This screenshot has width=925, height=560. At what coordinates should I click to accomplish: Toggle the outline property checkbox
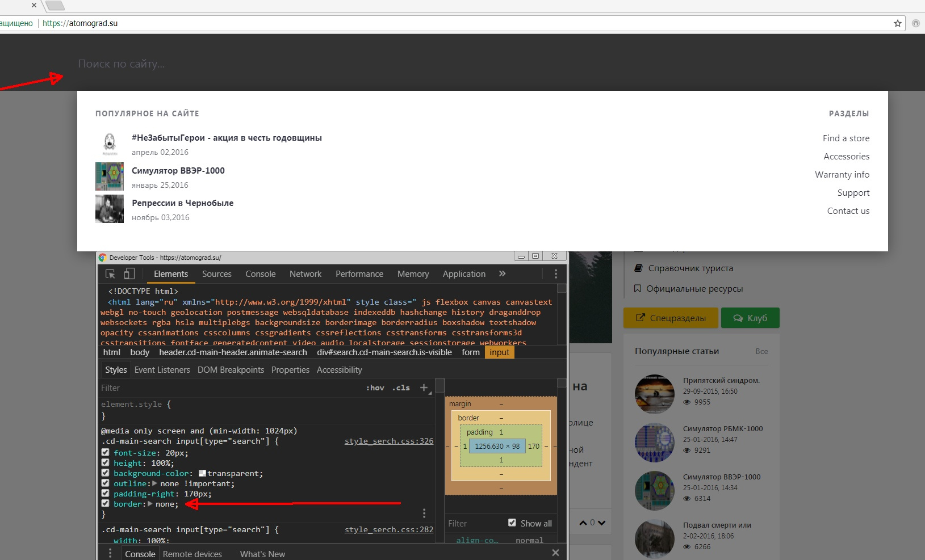(x=105, y=483)
